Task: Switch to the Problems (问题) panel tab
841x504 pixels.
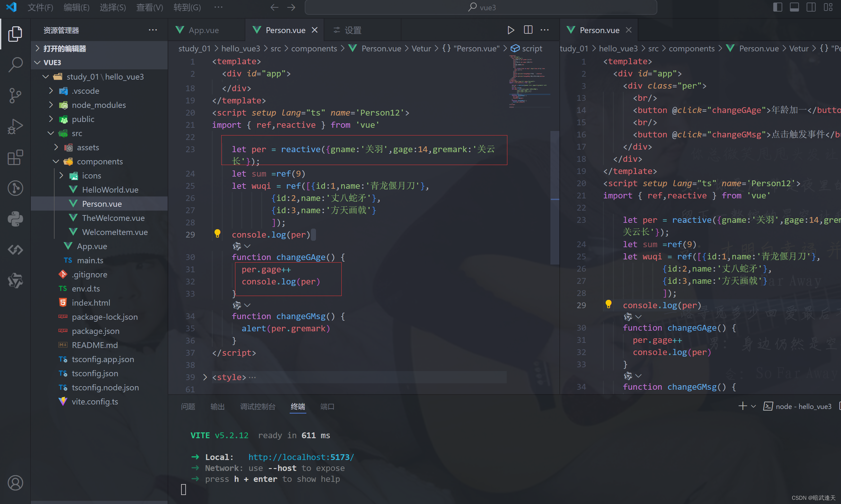Action: [188, 406]
